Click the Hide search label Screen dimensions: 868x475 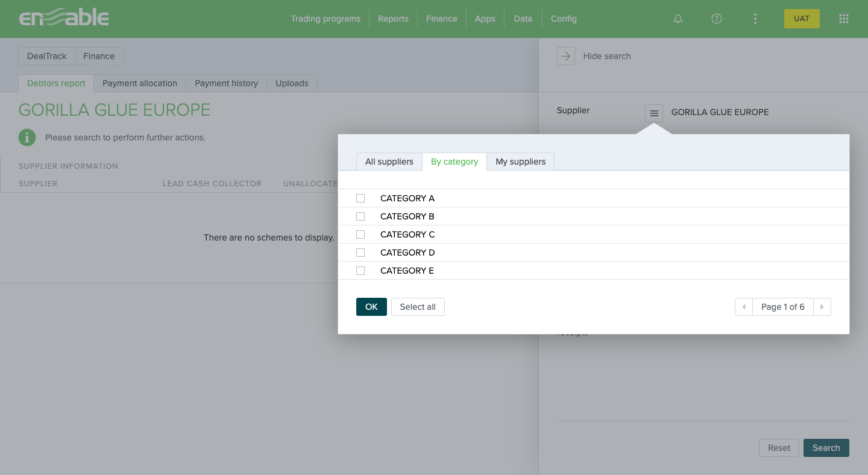(x=607, y=56)
